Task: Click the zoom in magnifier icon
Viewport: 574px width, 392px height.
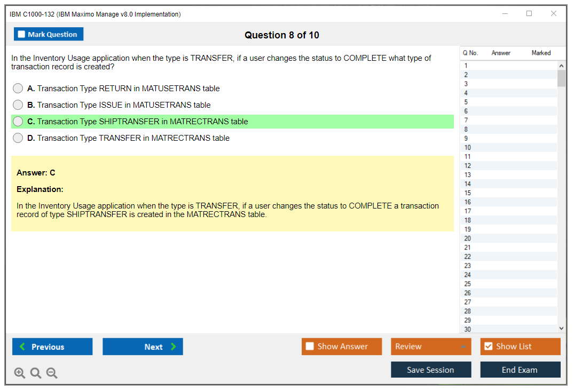Action: [x=19, y=373]
